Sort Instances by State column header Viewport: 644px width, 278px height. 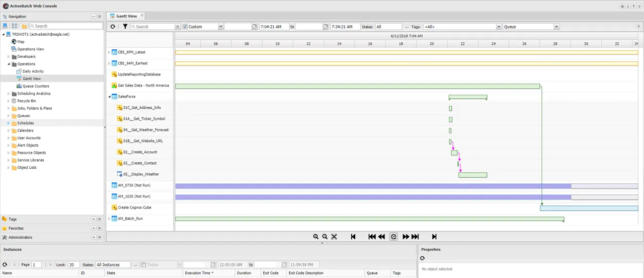[x=144, y=273]
